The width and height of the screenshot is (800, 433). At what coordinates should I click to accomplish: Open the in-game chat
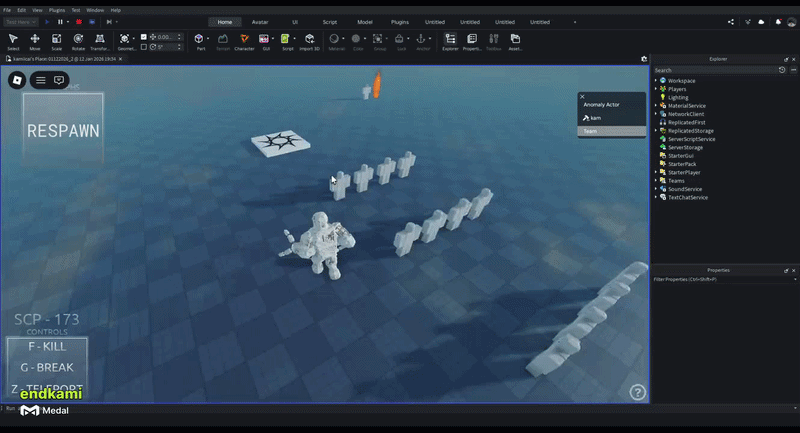click(59, 80)
